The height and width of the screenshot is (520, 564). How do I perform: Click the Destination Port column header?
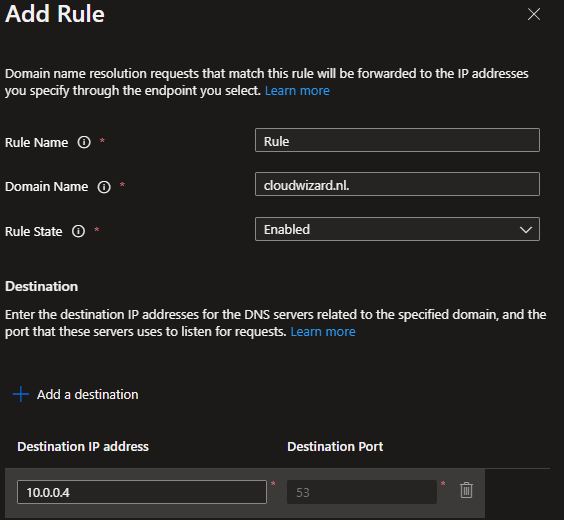point(335,446)
